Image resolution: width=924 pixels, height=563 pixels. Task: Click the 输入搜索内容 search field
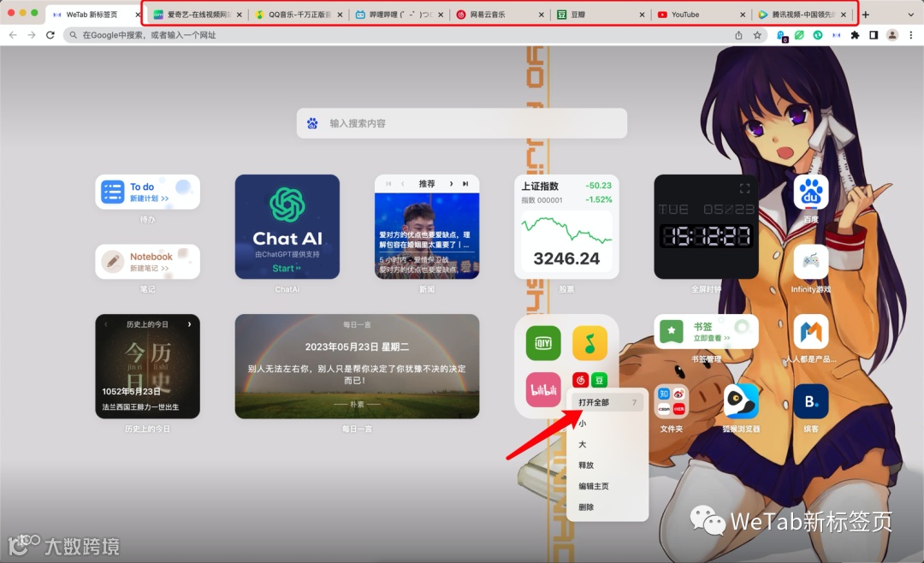tap(461, 123)
